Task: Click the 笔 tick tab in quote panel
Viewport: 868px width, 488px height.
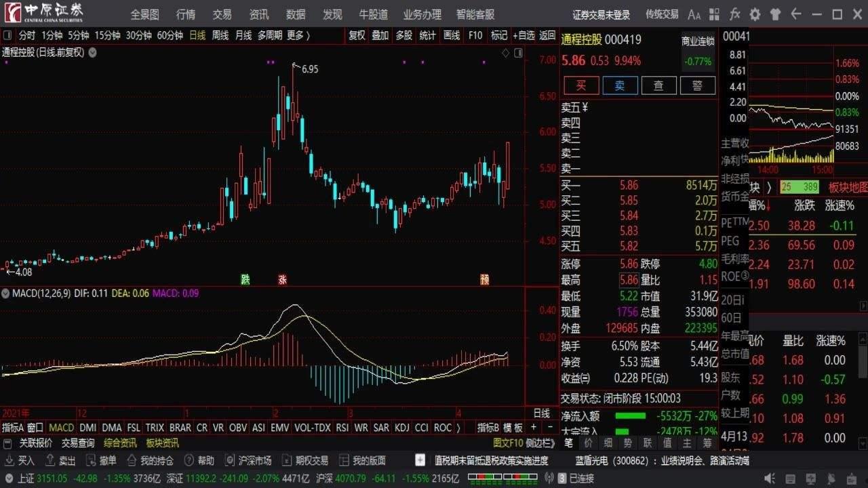Action: [x=568, y=443]
